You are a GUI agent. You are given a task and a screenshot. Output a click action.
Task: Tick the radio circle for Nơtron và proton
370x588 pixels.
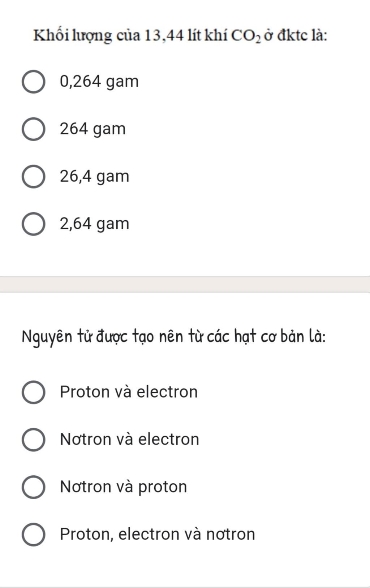[34, 487]
